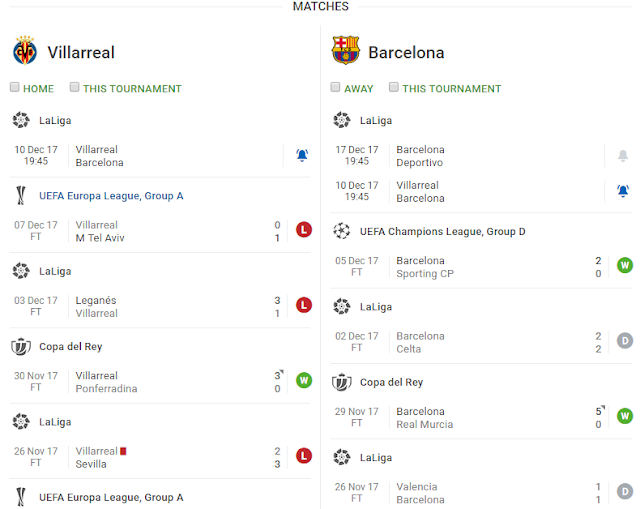This screenshot has width=640, height=509.
Task: Open the Copa del Rey heading under Villarreal
Action: point(71,347)
